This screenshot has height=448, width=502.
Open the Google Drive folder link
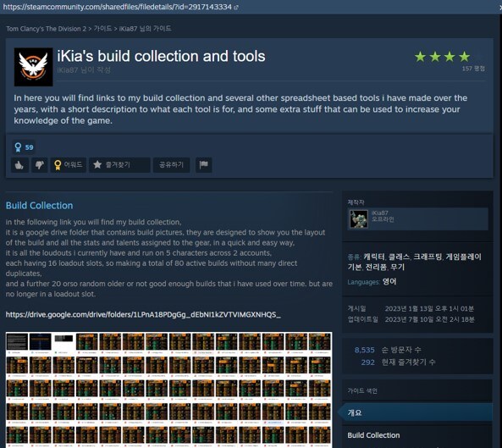point(143,314)
